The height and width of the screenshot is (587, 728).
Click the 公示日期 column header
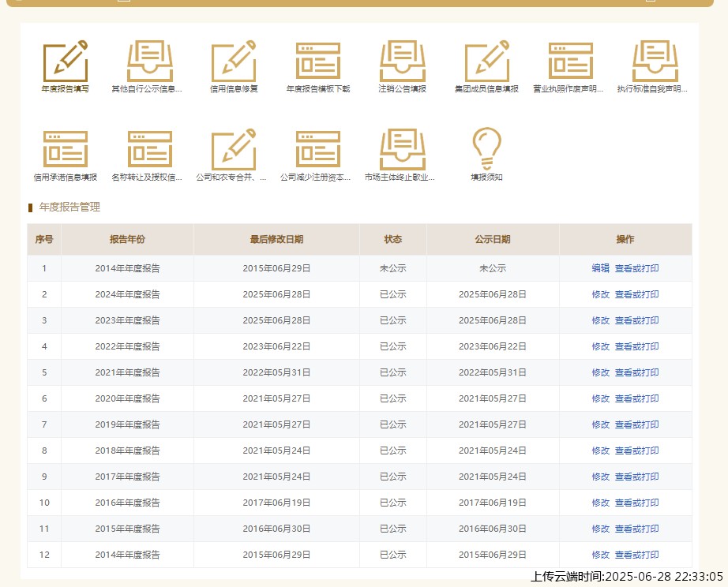tap(493, 239)
